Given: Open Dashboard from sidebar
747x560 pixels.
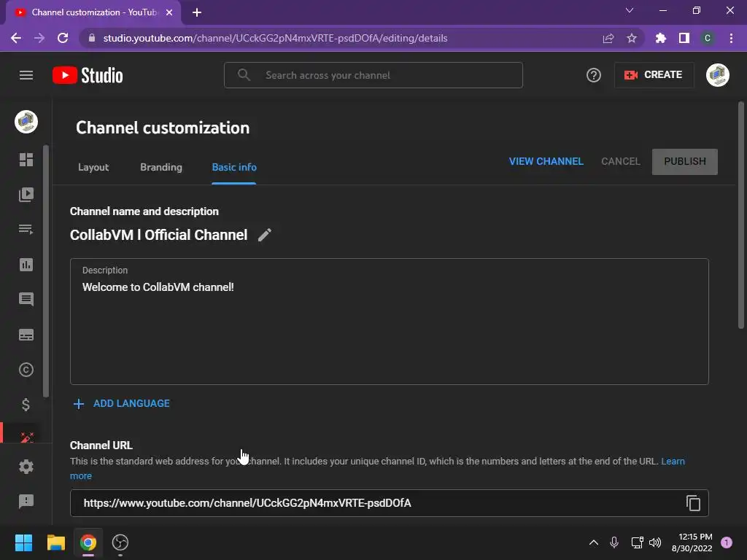Looking at the screenshot, I should tap(26, 160).
